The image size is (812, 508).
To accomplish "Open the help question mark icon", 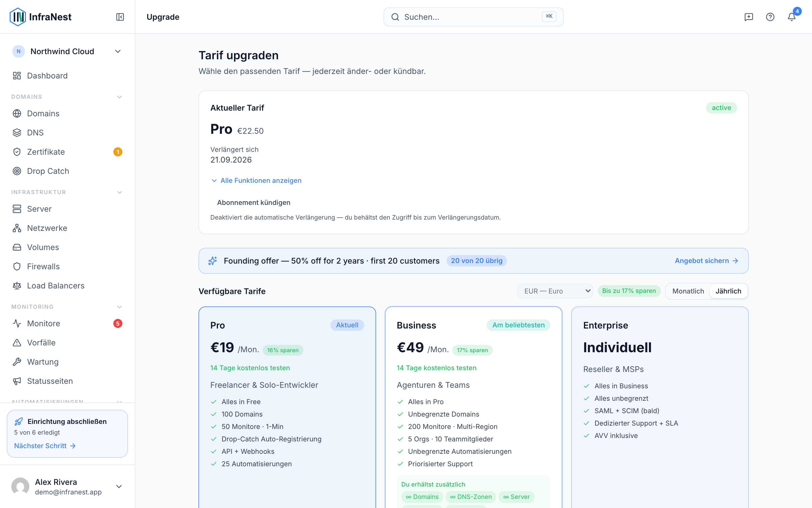I will click(770, 17).
